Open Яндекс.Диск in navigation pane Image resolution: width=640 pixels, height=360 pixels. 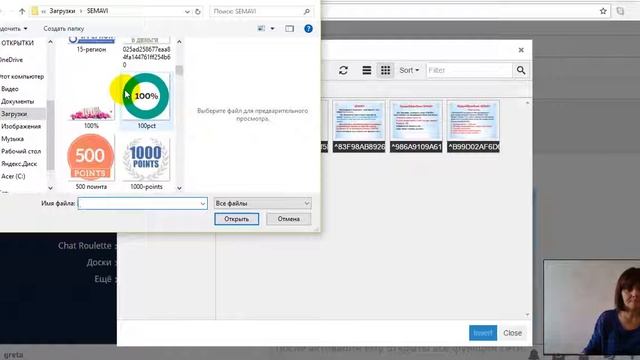19,164
